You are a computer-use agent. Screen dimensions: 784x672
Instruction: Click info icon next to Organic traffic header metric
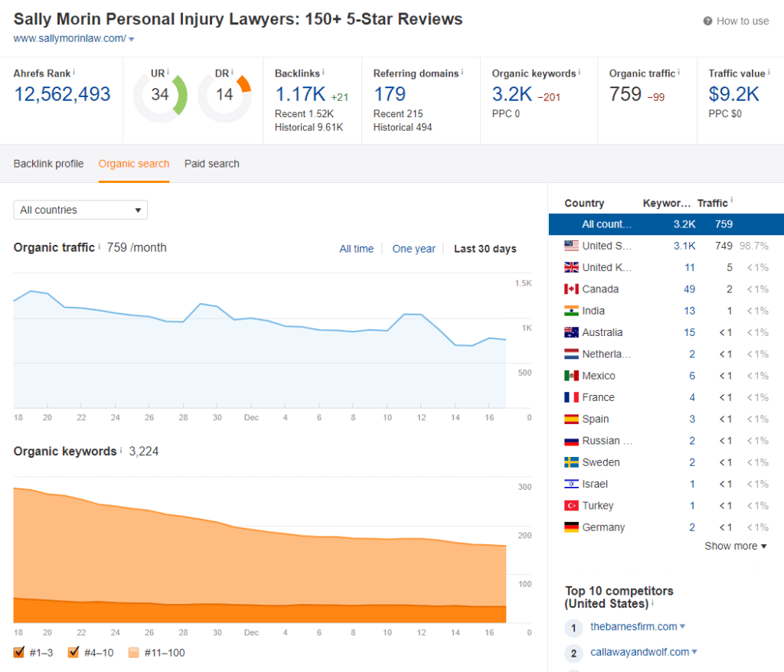coord(678,72)
